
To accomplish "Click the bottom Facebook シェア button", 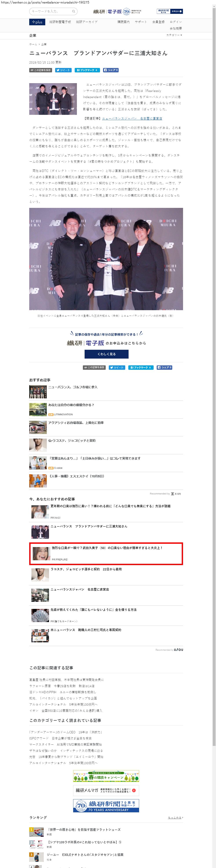I will click(164, 367).
